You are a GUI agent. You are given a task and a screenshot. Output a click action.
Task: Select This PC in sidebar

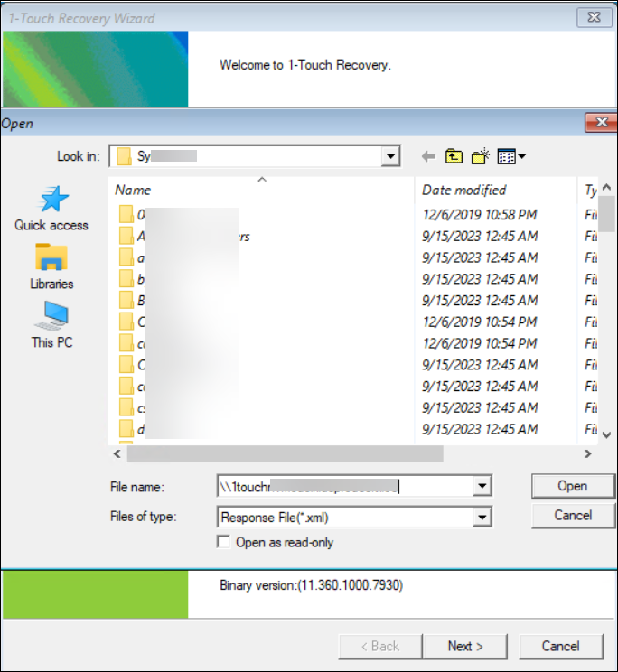pyautogui.click(x=51, y=325)
